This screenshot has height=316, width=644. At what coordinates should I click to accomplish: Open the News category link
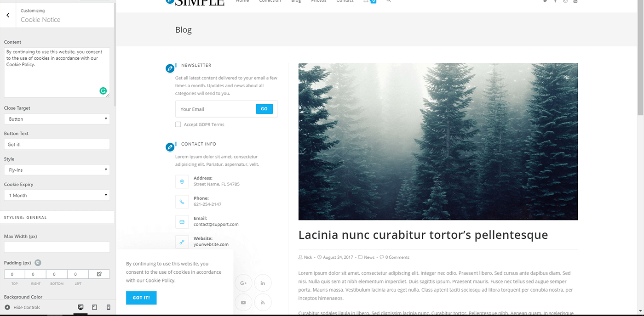coord(369,257)
